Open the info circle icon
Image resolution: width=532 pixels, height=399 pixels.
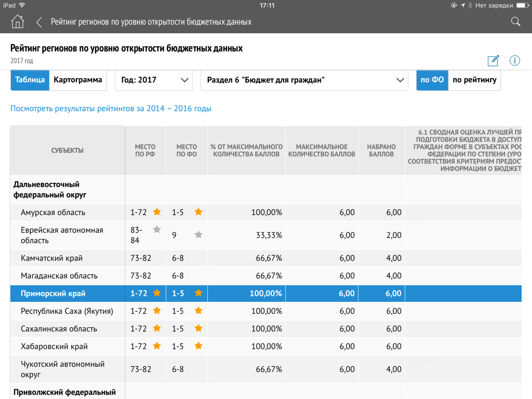(515, 60)
